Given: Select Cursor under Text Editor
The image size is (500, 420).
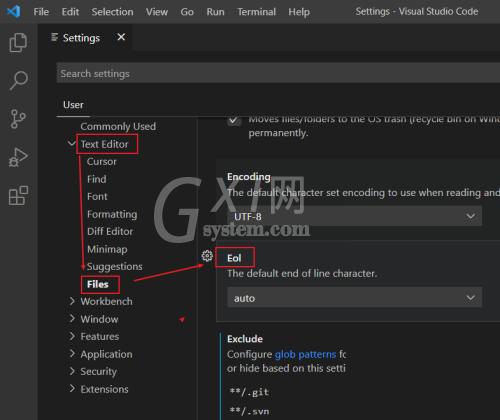Looking at the screenshot, I should click(x=102, y=162).
